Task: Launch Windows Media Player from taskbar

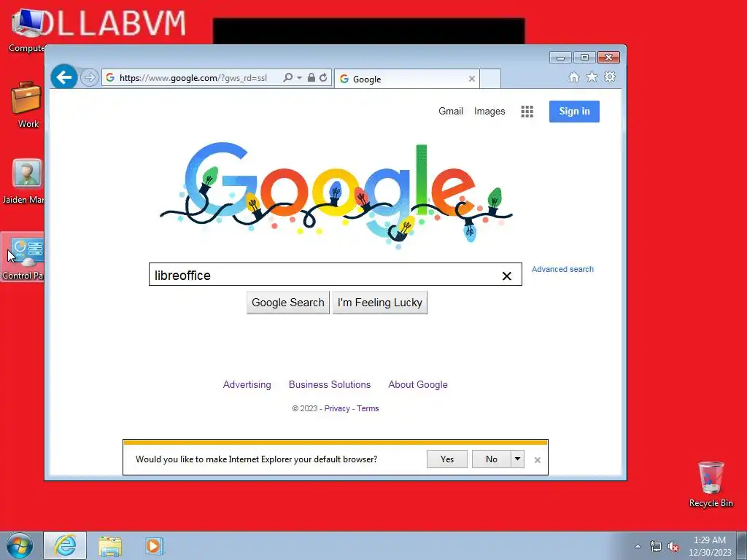Action: tap(153, 545)
